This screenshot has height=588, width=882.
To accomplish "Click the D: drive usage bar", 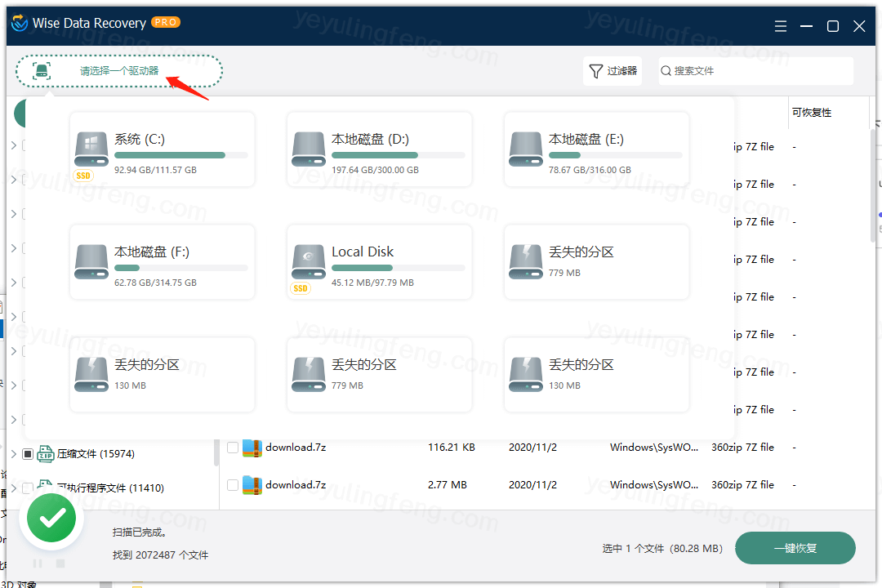I will point(399,155).
